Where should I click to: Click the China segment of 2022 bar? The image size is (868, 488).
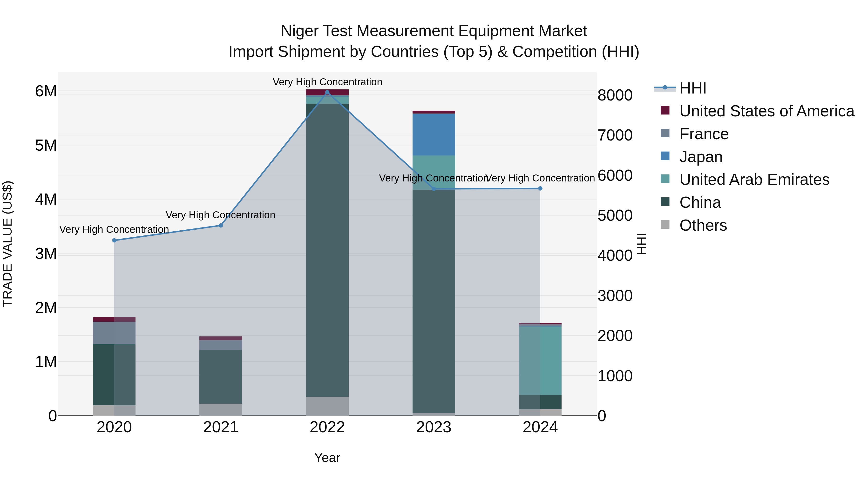click(x=327, y=250)
